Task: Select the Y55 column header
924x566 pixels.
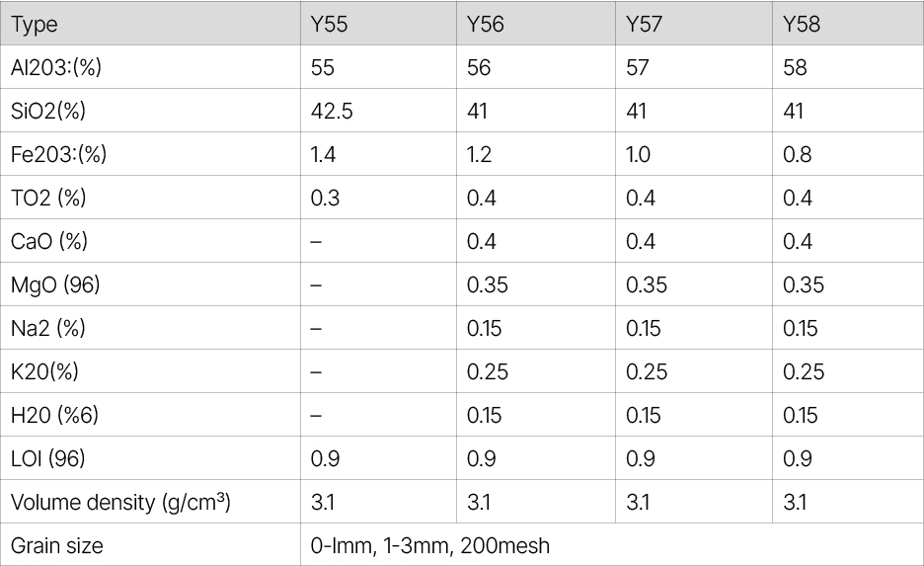Action: [329, 25]
